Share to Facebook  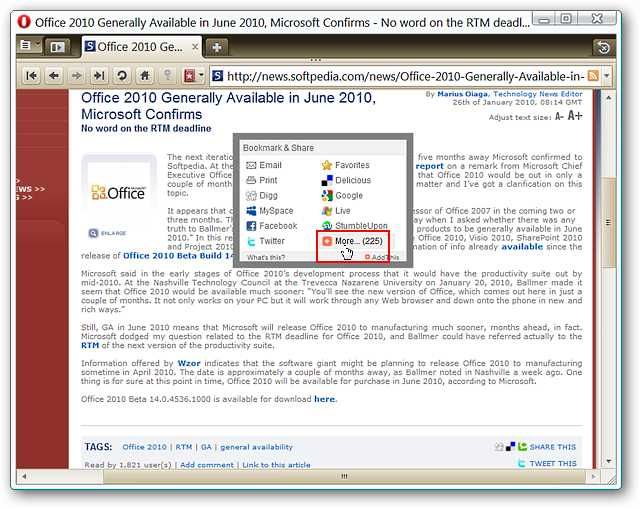pos(272,226)
